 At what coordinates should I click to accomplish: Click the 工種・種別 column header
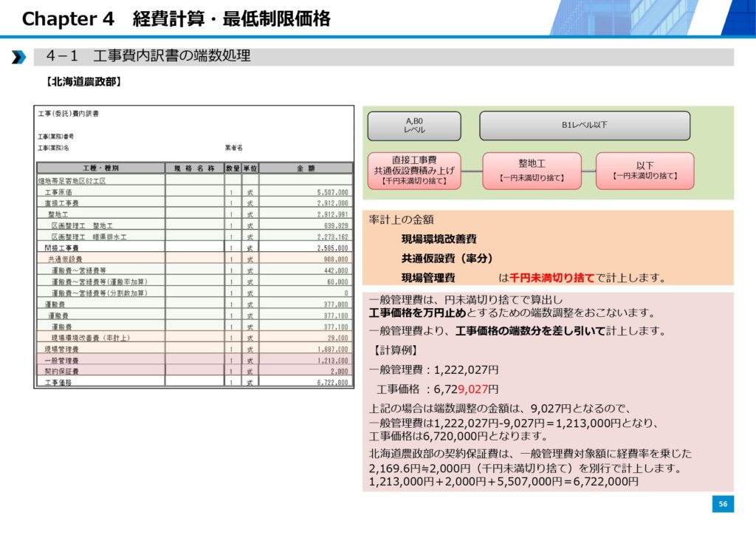tap(100, 168)
